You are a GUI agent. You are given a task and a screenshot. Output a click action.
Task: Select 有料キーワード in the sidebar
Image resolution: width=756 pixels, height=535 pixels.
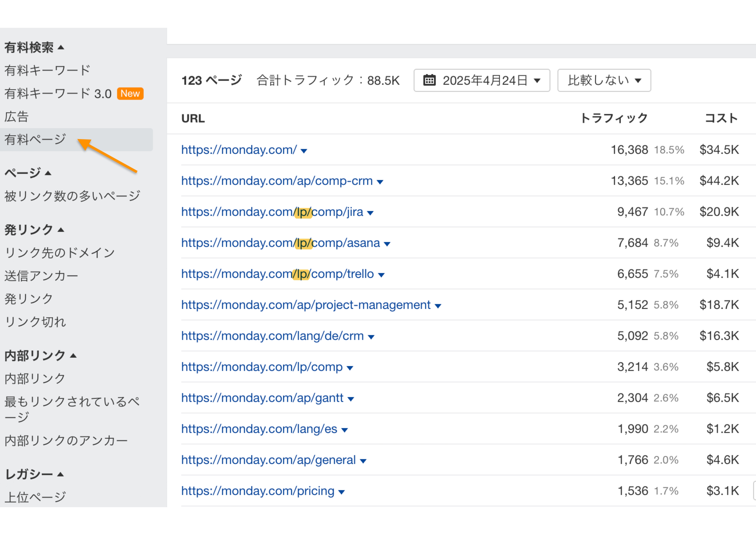pos(47,70)
